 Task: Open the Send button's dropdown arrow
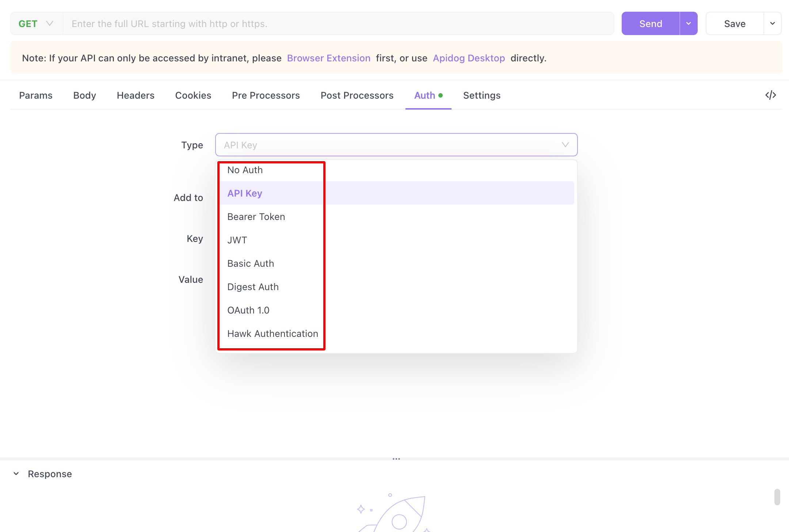click(x=688, y=23)
